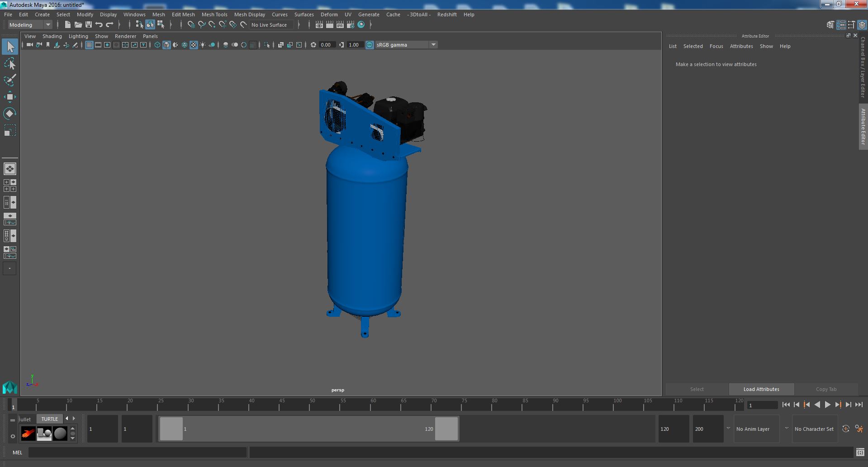Create a new scene with the New Scene icon
The height and width of the screenshot is (467, 868).
coord(68,24)
